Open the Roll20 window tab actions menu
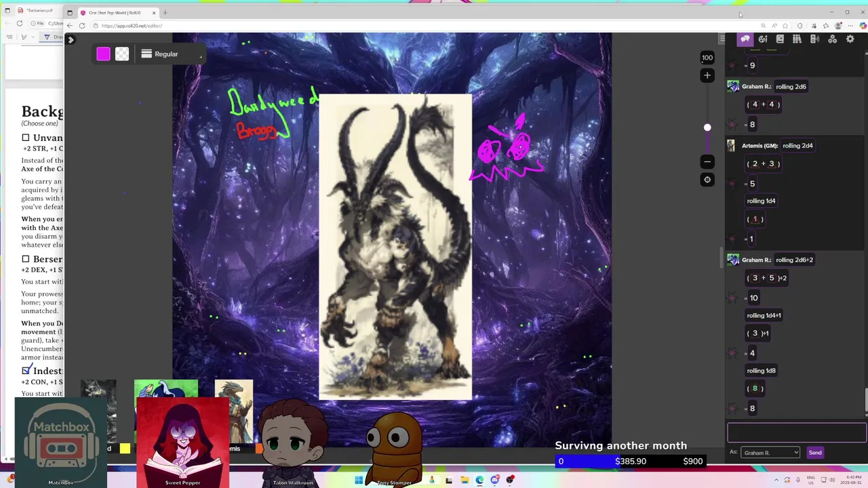 tap(71, 12)
